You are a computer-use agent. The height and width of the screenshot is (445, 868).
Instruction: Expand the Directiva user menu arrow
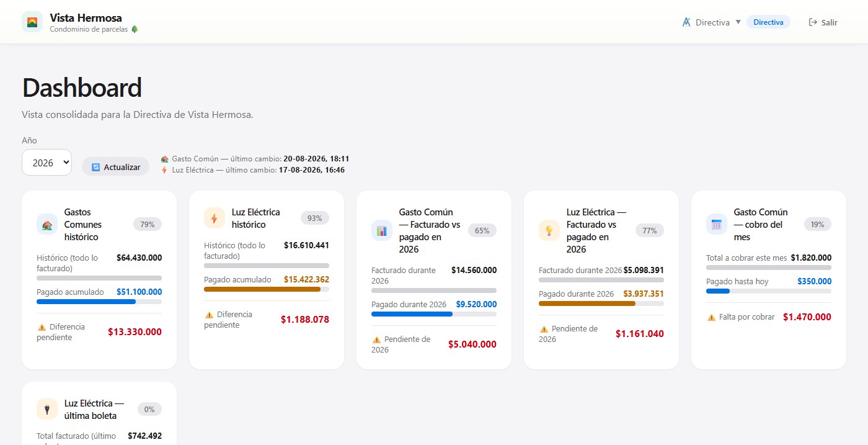point(738,22)
